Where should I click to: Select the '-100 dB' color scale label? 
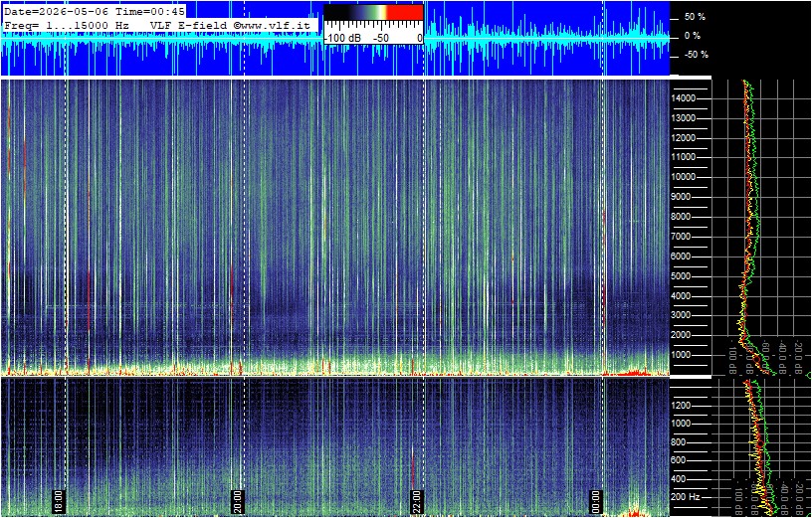343,39
